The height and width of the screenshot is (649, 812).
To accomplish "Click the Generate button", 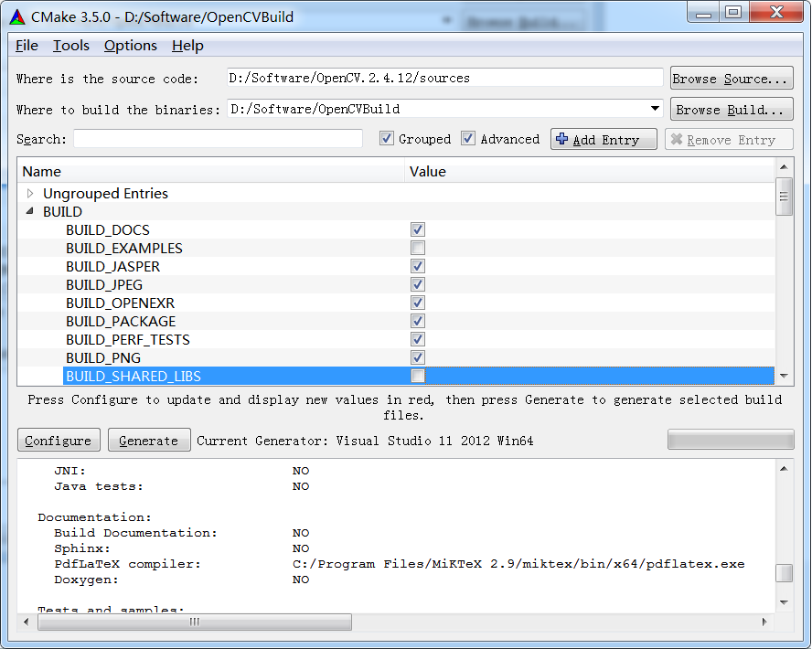I will pyautogui.click(x=149, y=441).
